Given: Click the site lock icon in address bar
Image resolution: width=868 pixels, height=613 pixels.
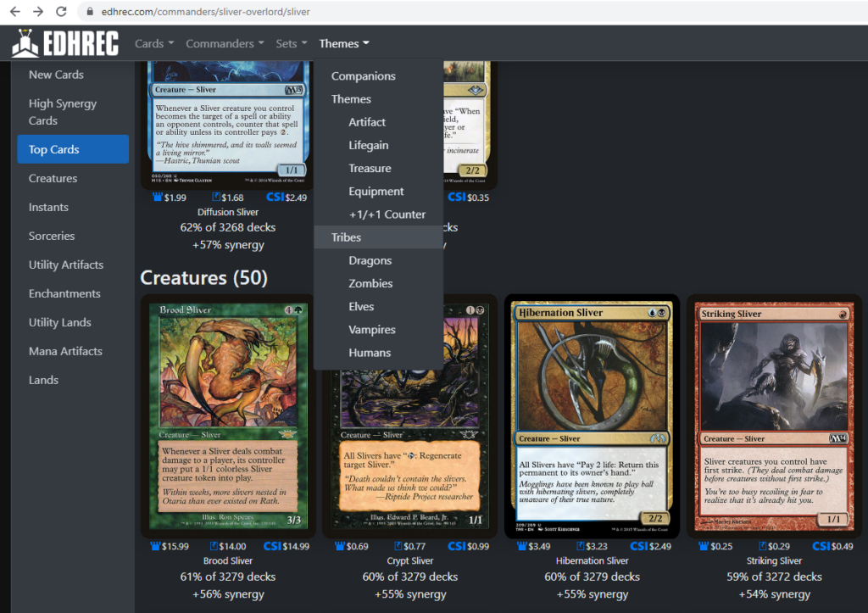Looking at the screenshot, I should 90,12.
